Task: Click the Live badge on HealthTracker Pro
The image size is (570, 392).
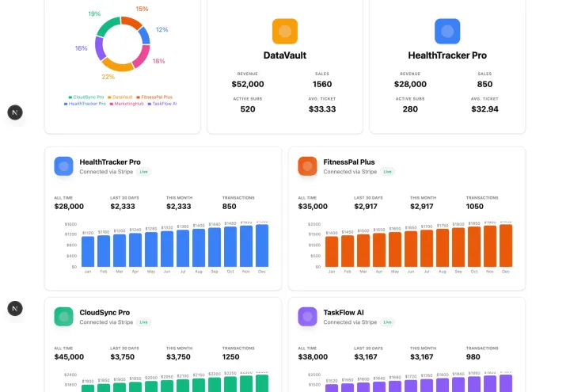Action: pyautogui.click(x=143, y=172)
